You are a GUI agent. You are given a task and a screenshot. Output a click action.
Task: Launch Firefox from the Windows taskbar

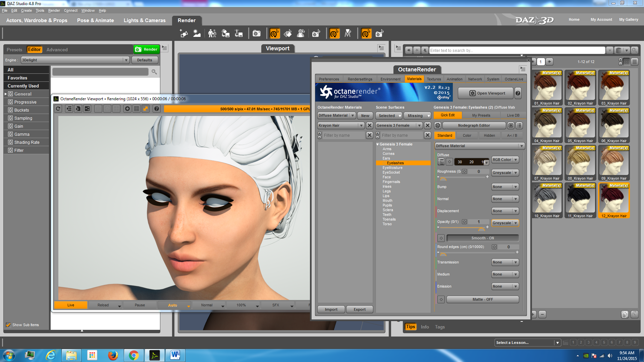click(113, 355)
